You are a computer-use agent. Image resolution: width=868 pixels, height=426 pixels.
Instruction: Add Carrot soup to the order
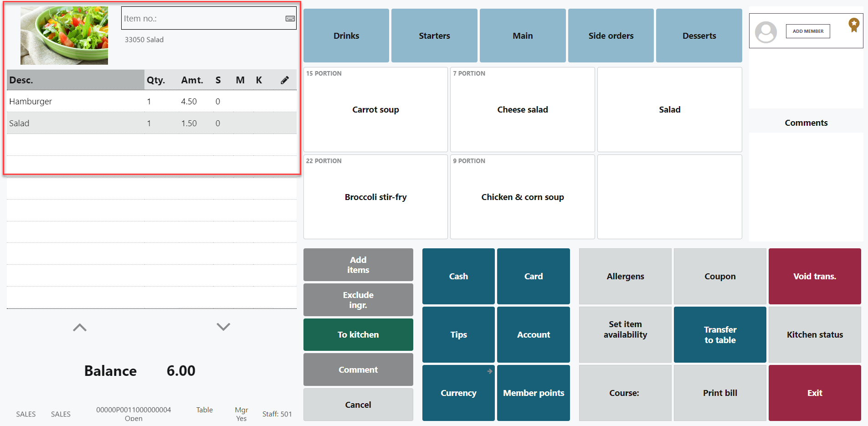pos(375,109)
